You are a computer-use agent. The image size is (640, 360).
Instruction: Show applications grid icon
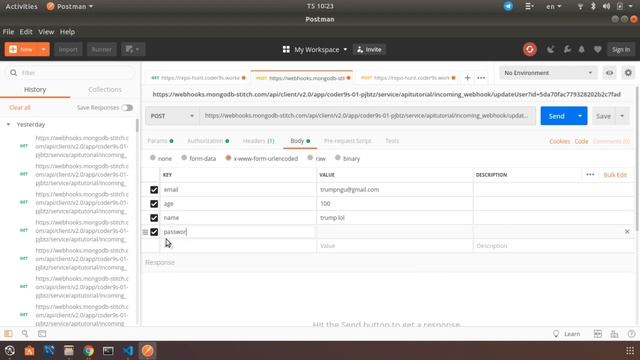point(630,351)
